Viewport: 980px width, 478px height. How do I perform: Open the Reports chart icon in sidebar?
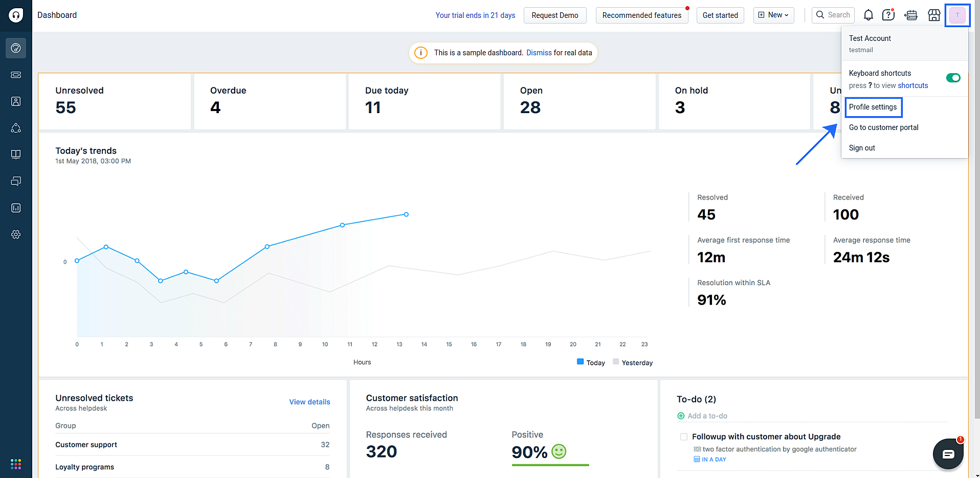point(16,208)
